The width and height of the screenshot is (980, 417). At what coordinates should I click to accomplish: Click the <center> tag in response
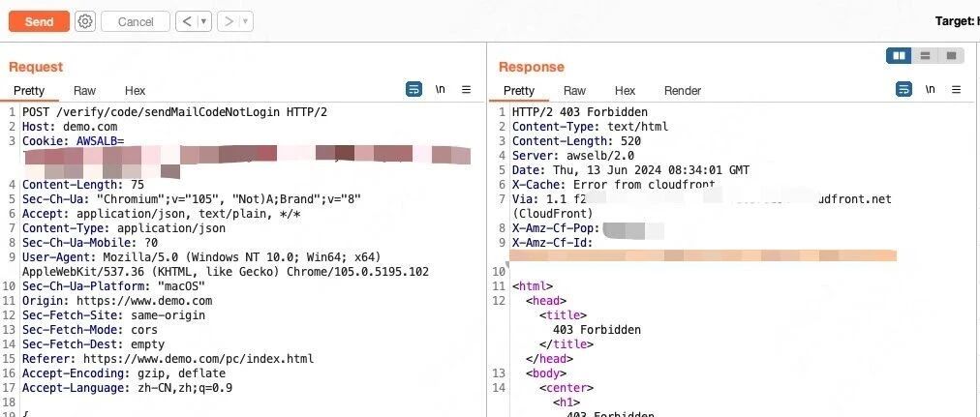(x=567, y=388)
